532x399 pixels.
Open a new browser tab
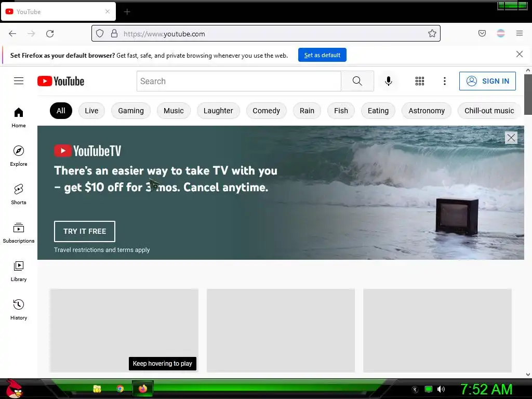tap(127, 12)
